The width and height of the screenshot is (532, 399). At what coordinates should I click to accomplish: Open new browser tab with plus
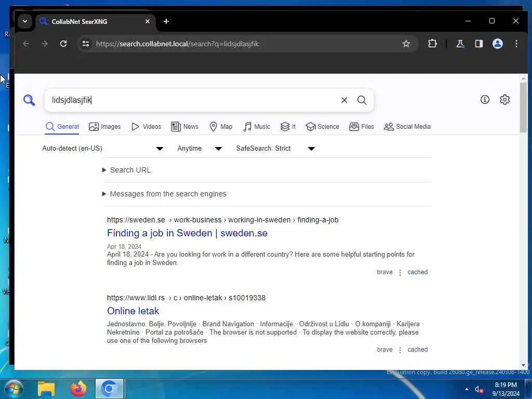click(x=166, y=21)
